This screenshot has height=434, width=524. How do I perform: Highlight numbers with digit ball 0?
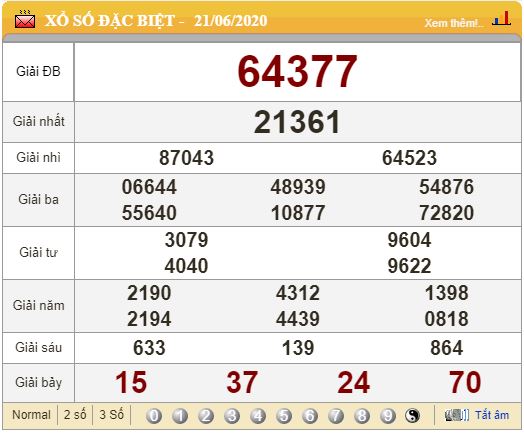[x=154, y=416]
